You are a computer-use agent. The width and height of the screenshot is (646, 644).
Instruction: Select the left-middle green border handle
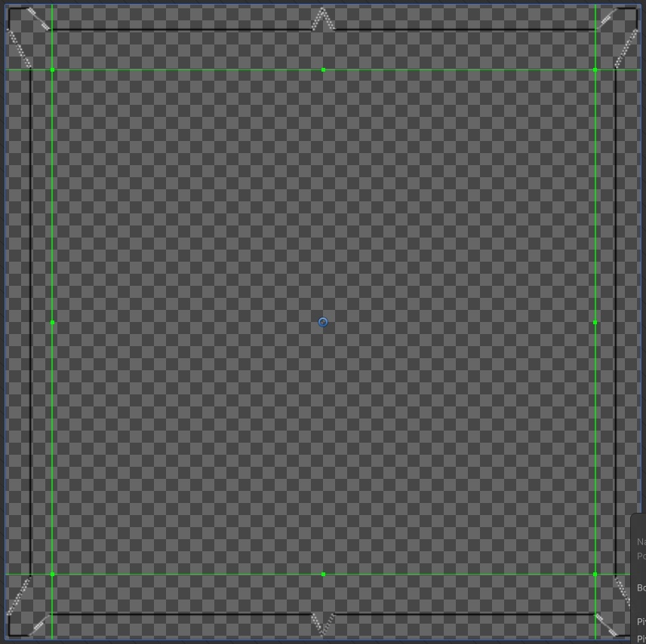point(52,323)
